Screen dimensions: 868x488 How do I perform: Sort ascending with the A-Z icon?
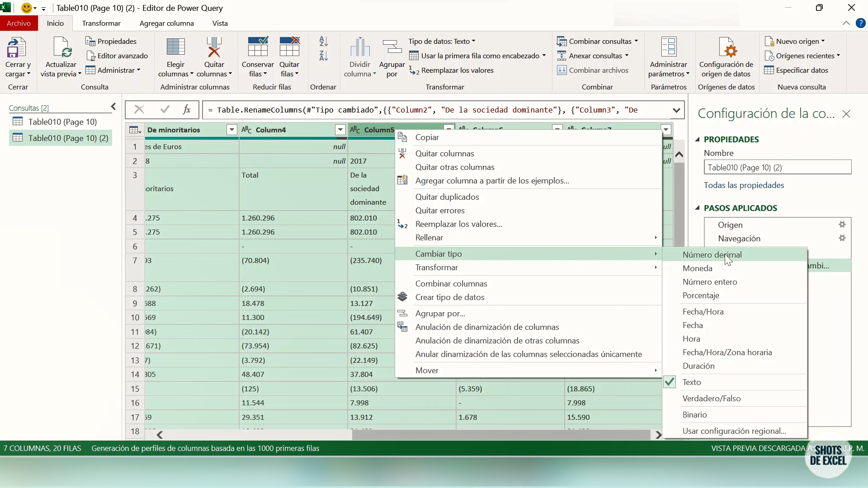[323, 42]
